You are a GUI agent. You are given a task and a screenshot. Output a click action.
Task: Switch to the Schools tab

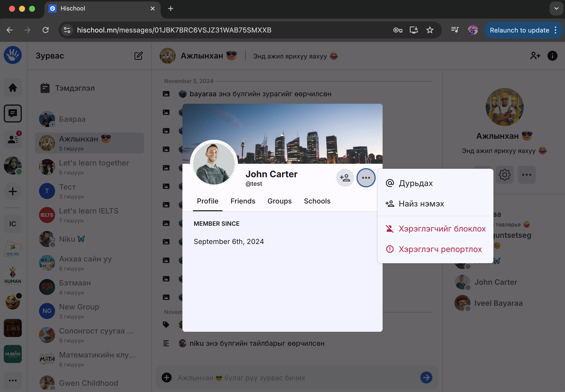click(x=317, y=201)
